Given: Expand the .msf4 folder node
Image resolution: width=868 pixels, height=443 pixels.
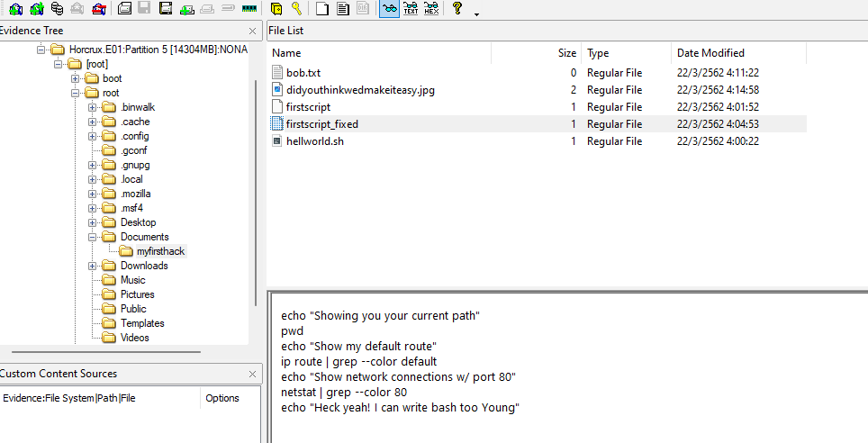Looking at the screenshot, I should click(92, 208).
